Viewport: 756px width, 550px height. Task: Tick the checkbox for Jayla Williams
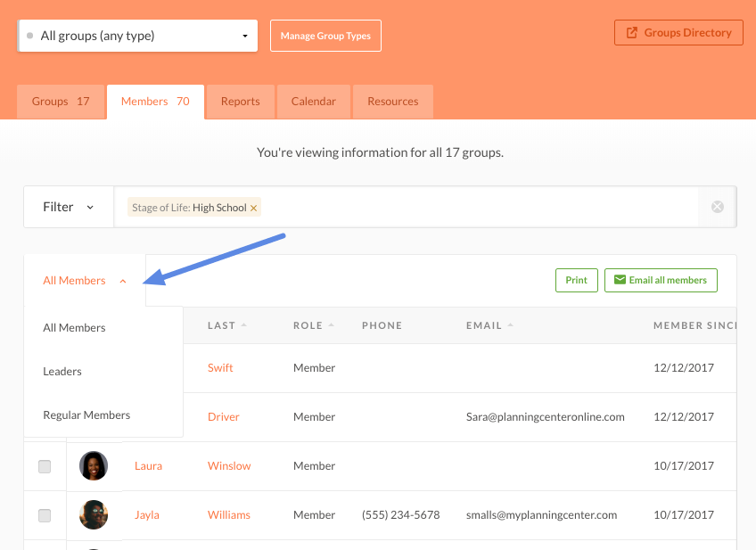[45, 516]
